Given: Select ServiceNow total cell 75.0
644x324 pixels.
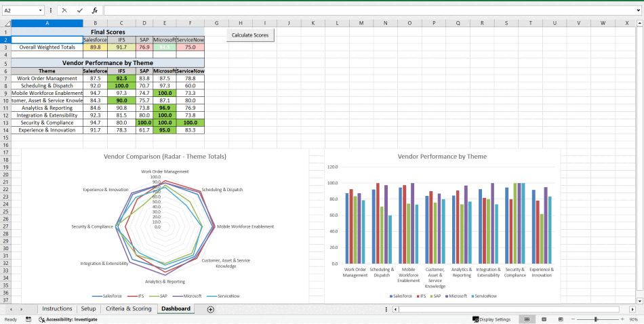Looking at the screenshot, I should [190, 47].
